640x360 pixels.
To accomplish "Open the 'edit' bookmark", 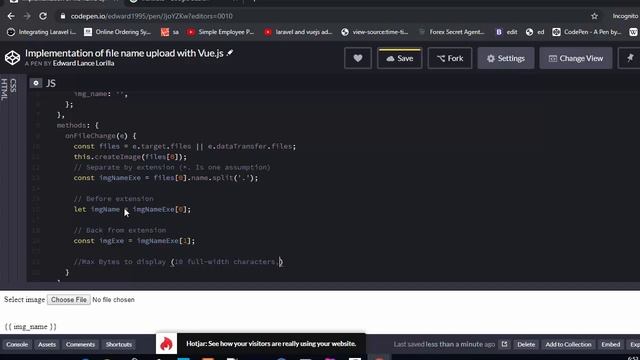I will coord(506,32).
